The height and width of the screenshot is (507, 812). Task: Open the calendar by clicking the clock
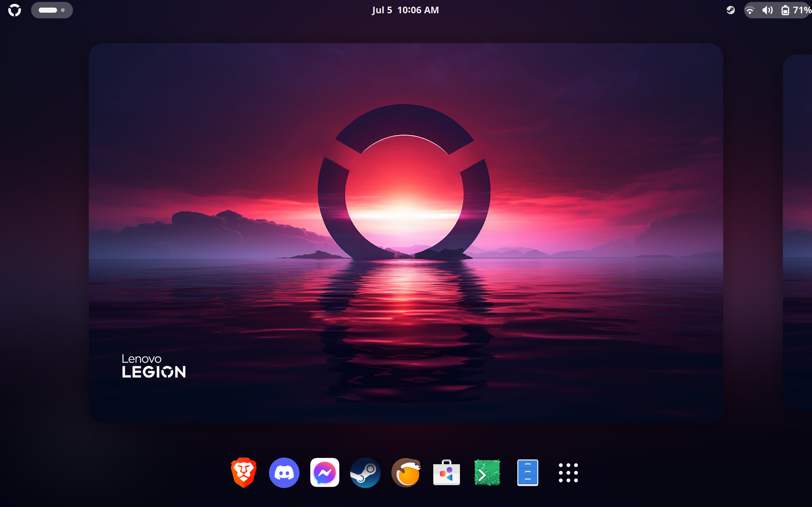(405, 10)
